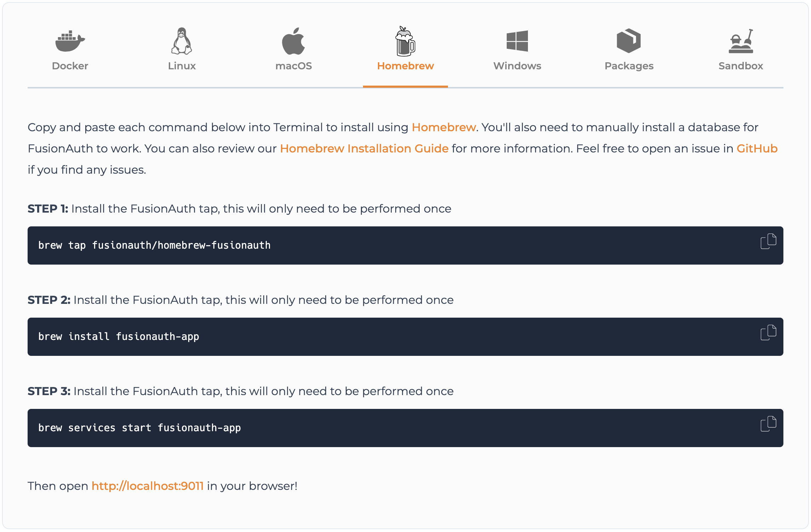Switch to the Windows tab

(517, 66)
